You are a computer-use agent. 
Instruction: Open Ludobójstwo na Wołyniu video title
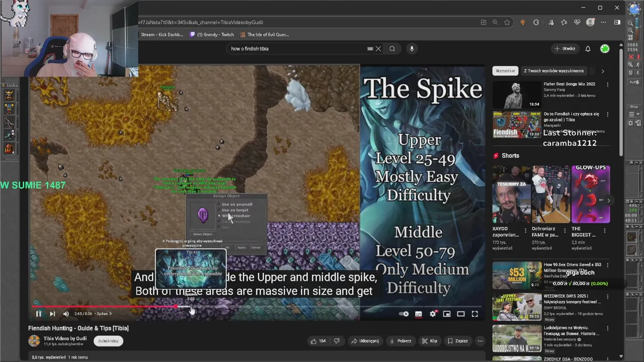(571, 330)
